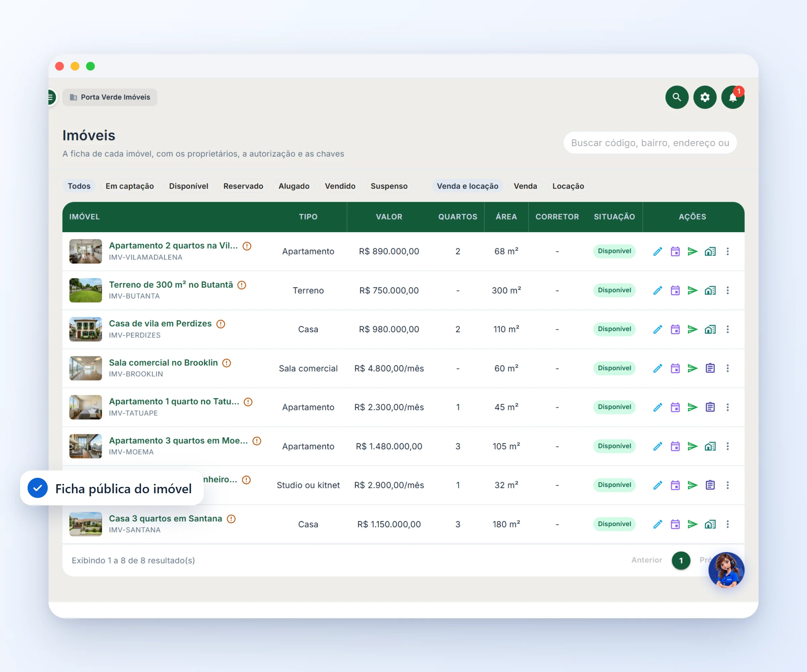Click Disponível badge in IMV-BROOKLIN row
Viewport: 807px width, 672px height.
point(614,368)
